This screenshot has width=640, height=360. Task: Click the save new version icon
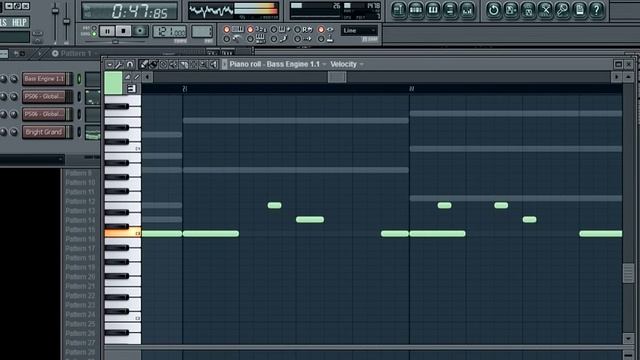click(511, 10)
